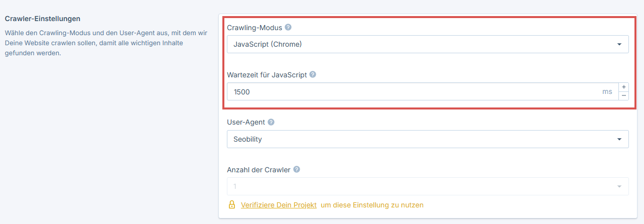Open the Verifiziere Dein Projekt link
Viewport: 644px width, 224px height.
click(x=279, y=205)
